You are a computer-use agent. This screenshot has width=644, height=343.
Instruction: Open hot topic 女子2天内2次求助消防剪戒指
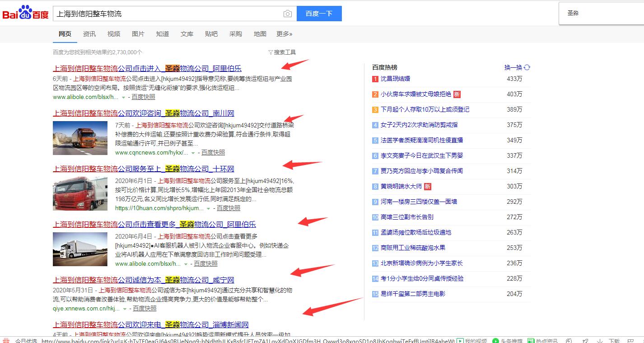[x=419, y=125]
